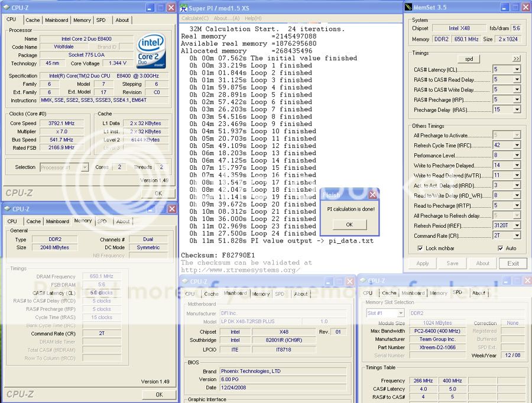Click the Core Voltage 1.344 V value
The width and height of the screenshot is (532, 403).
tap(118, 63)
